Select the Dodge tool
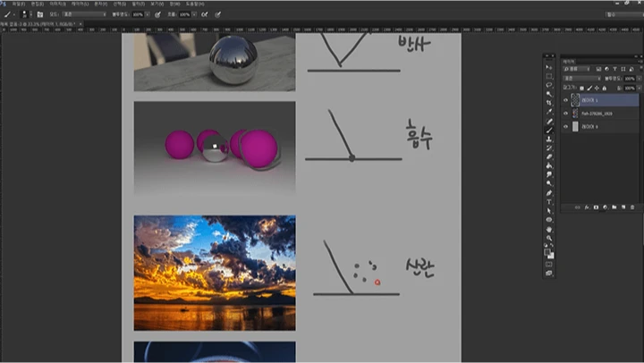 tap(549, 183)
